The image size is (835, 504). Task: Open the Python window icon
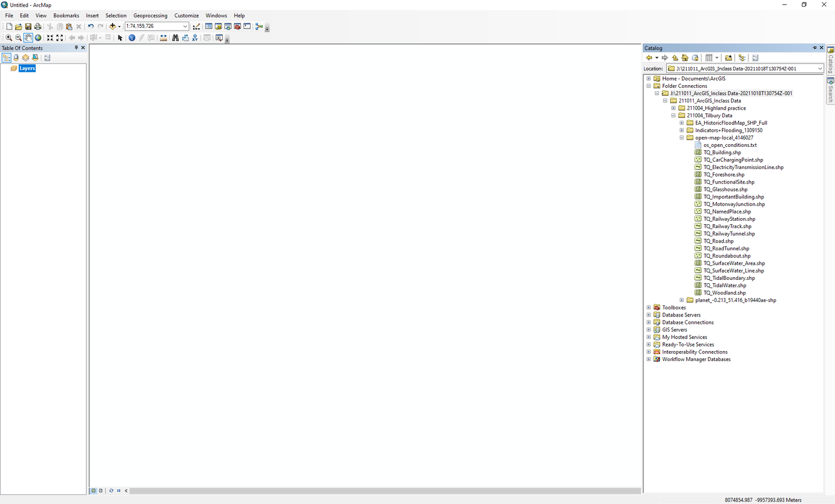pyautogui.click(x=247, y=26)
